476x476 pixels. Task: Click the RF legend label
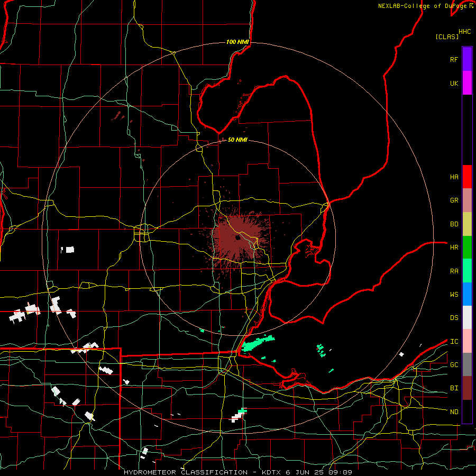point(454,59)
